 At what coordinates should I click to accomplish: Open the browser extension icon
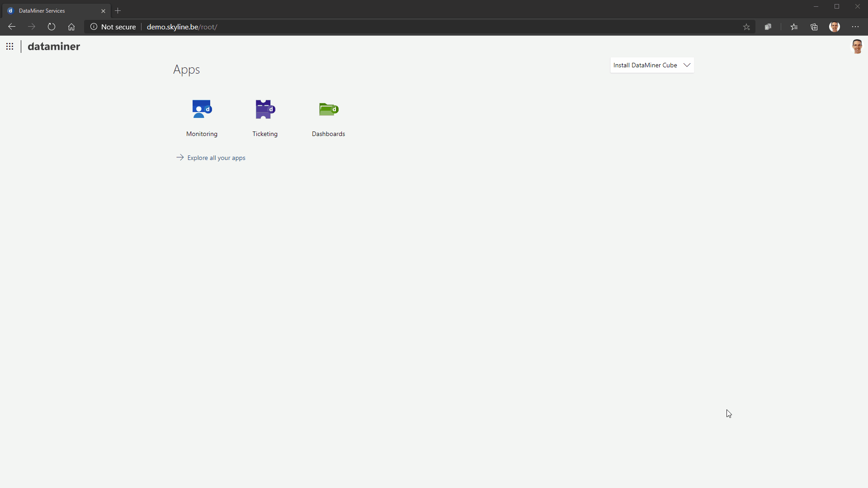point(768,27)
